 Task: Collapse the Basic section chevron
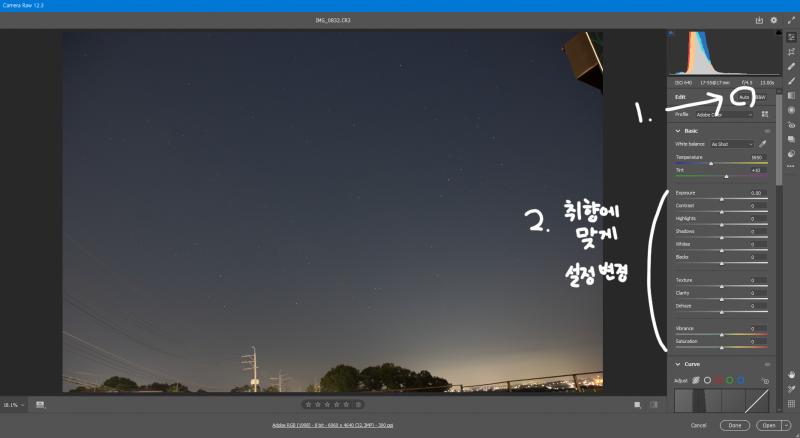(678, 131)
